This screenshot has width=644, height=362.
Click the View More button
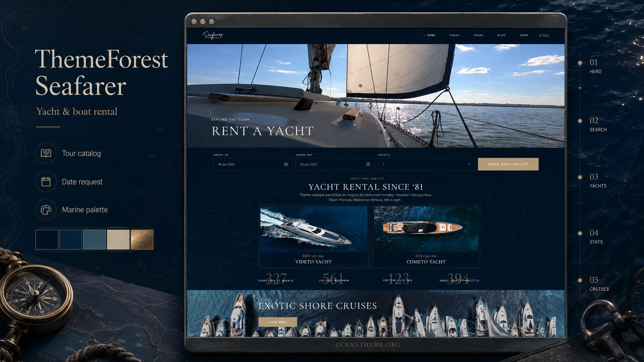click(x=278, y=322)
